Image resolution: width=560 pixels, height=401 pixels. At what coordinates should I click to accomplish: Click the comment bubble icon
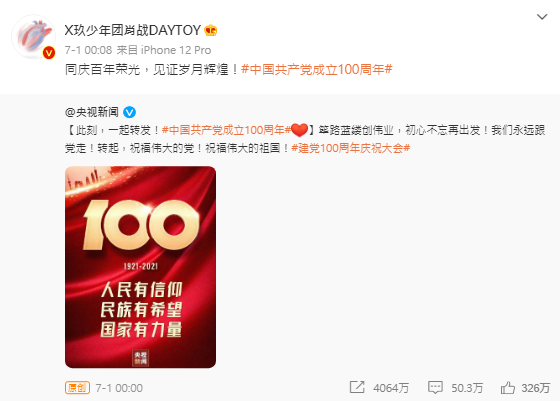pos(435,387)
